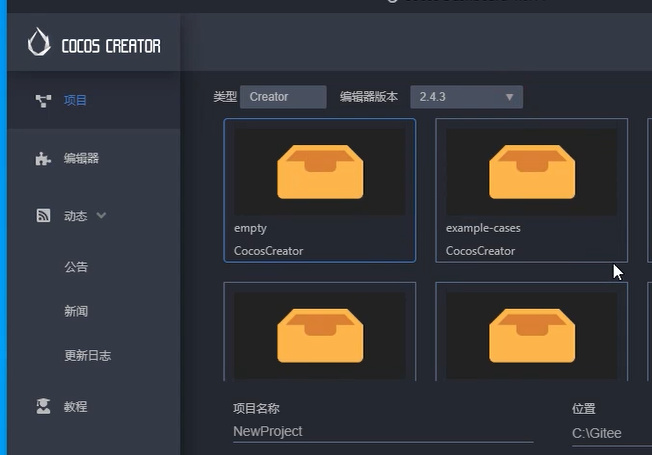Click the 教程 graduate icon
The width and height of the screenshot is (652, 455).
click(x=43, y=406)
